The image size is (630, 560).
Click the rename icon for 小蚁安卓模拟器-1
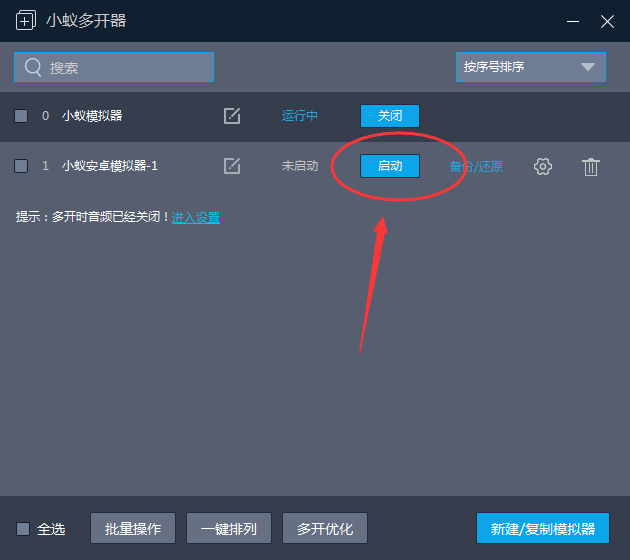(x=232, y=166)
